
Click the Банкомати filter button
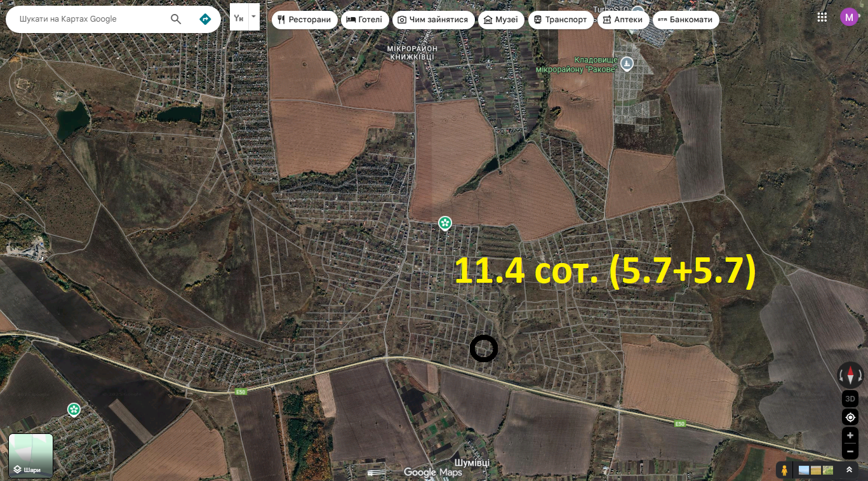pos(686,20)
